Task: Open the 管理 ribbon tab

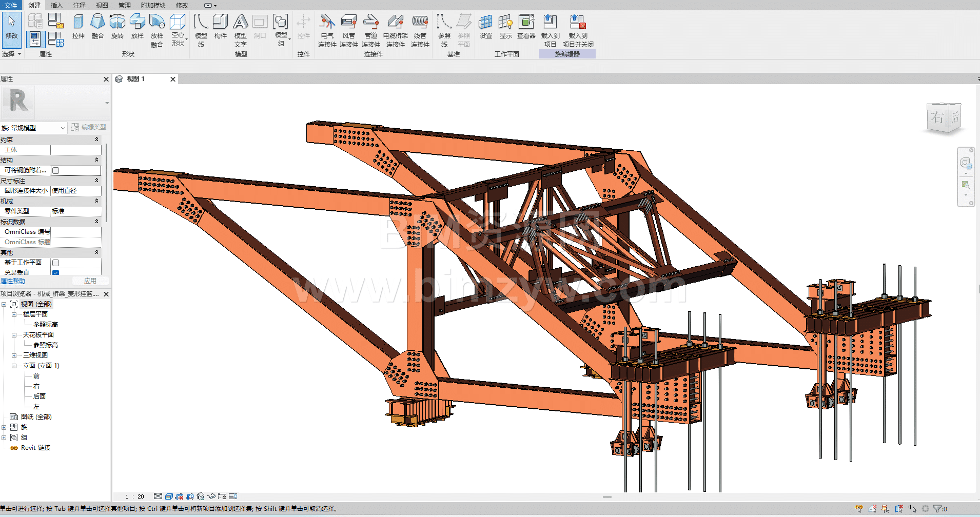Action: pyautogui.click(x=124, y=5)
